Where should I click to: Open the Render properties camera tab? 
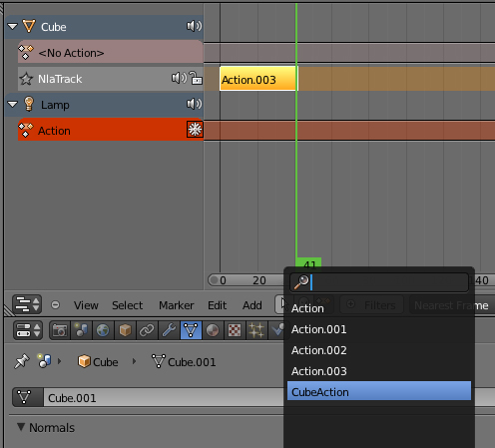coord(60,330)
